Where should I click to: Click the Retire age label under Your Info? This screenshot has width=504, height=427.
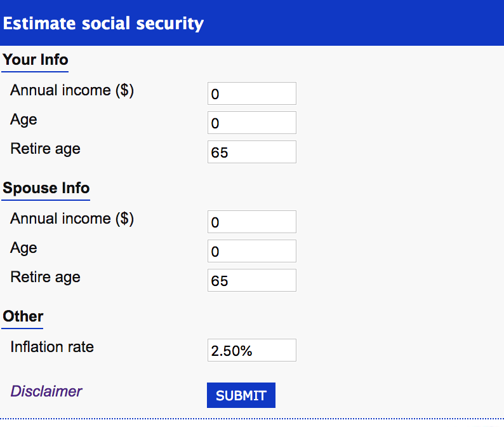pyautogui.click(x=46, y=149)
